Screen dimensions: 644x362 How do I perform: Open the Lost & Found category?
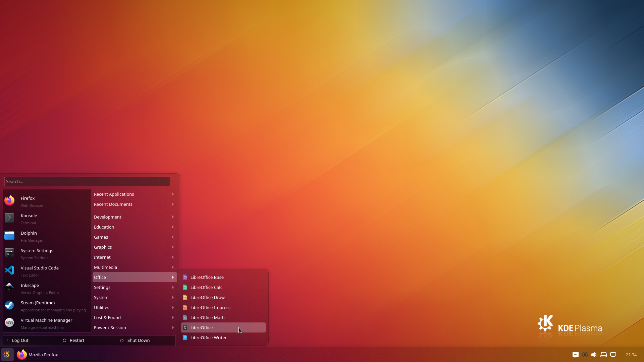[134, 317]
